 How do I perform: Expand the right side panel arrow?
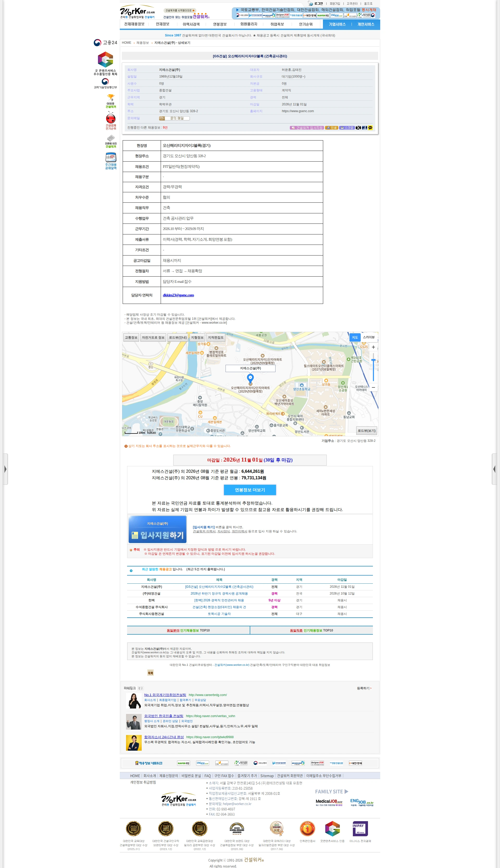(494, 469)
